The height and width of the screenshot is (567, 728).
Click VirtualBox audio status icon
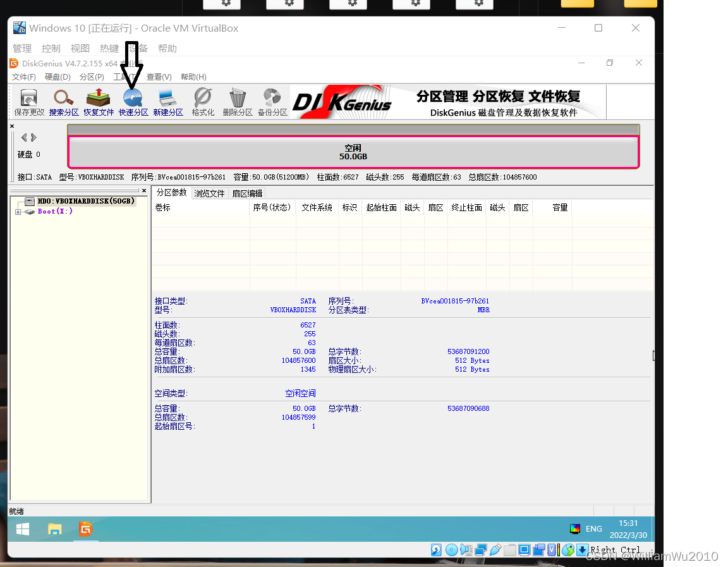click(466, 551)
